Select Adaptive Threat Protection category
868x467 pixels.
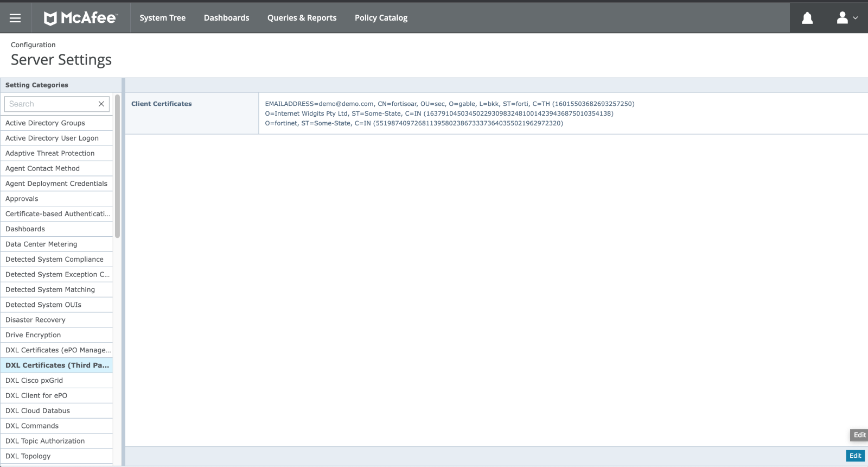coord(50,154)
